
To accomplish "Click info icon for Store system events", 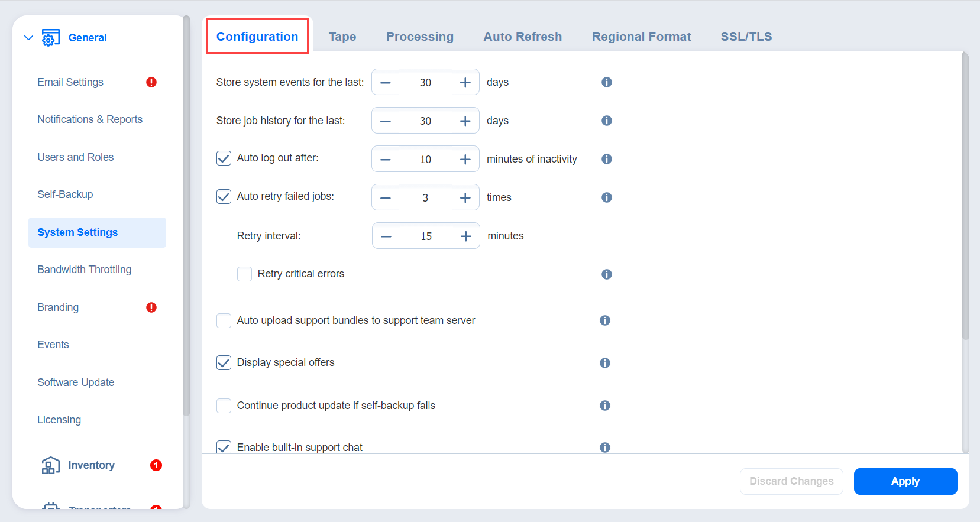I will coord(606,82).
